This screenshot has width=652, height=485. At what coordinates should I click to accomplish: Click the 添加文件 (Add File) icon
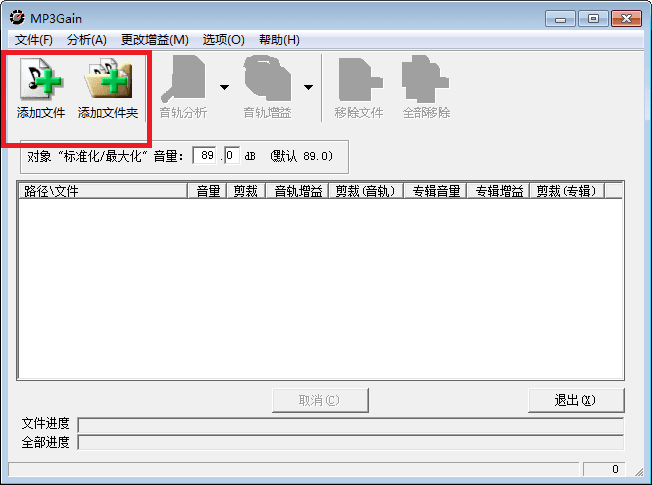(x=41, y=78)
